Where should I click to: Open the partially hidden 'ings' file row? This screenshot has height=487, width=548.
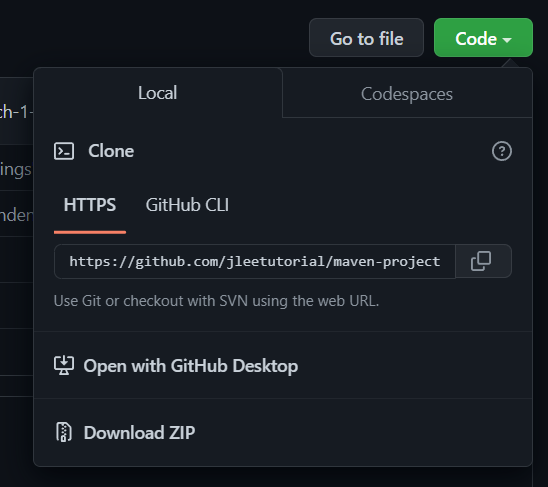pyautogui.click(x=16, y=169)
